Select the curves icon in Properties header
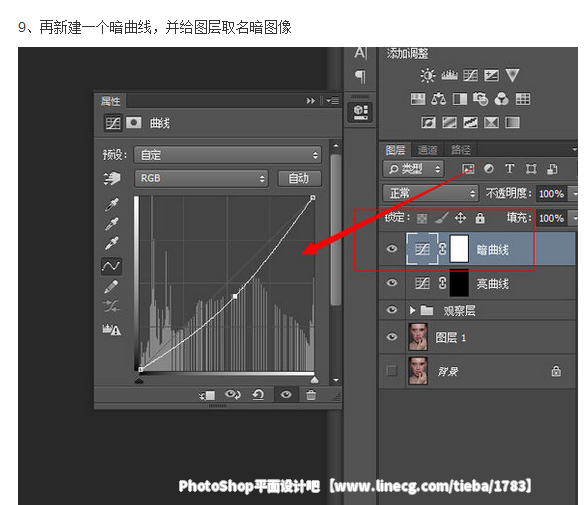Screen dimensions: 587x505 click(113, 123)
